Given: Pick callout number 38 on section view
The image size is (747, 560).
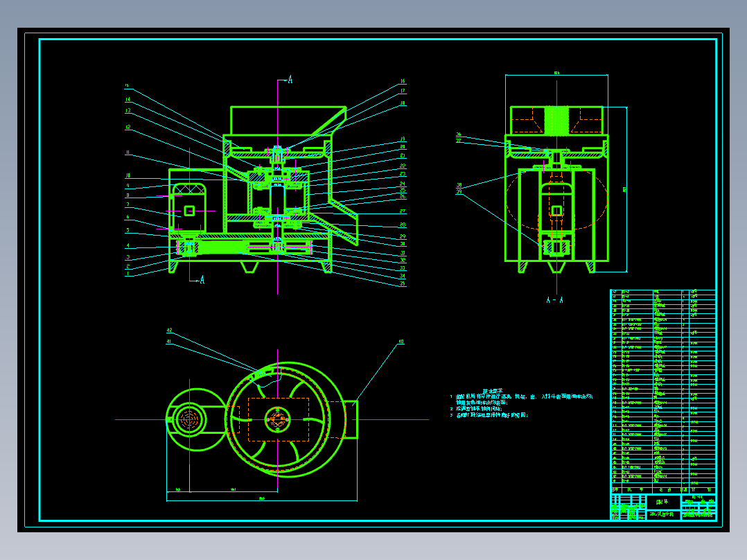Looking at the screenshot, I should (x=459, y=185).
